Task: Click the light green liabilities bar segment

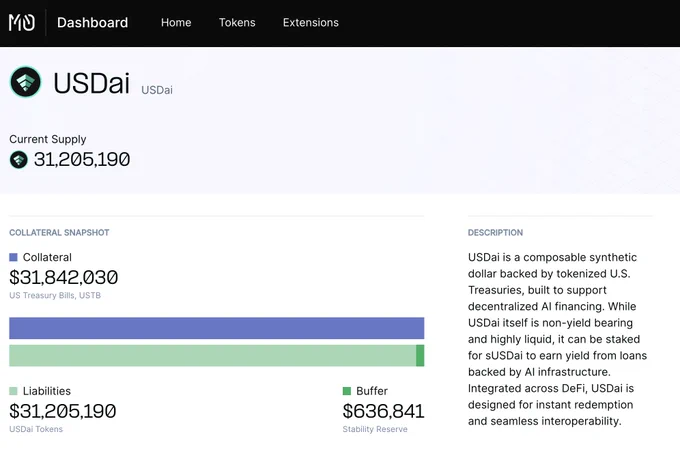Action: tap(212, 356)
